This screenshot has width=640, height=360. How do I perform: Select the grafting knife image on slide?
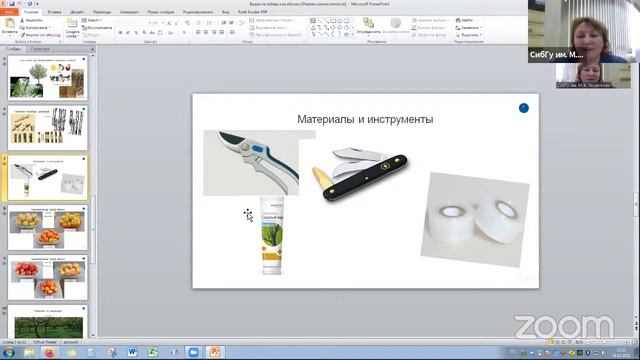click(x=360, y=173)
